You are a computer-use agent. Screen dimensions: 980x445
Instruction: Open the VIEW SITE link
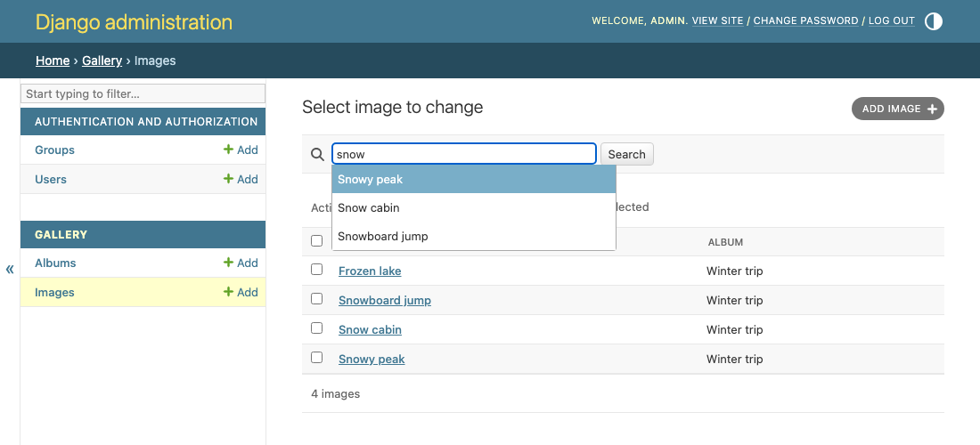point(717,20)
